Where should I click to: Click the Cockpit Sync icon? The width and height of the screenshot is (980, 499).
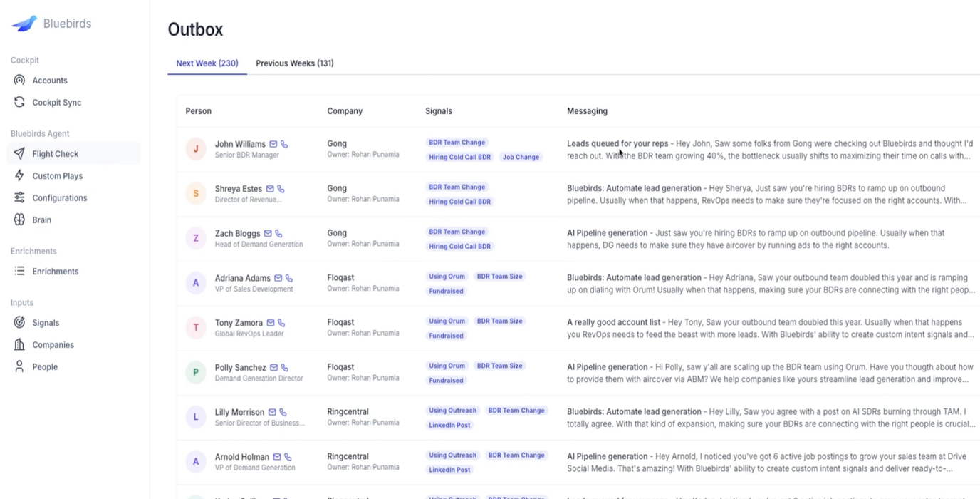tap(19, 103)
